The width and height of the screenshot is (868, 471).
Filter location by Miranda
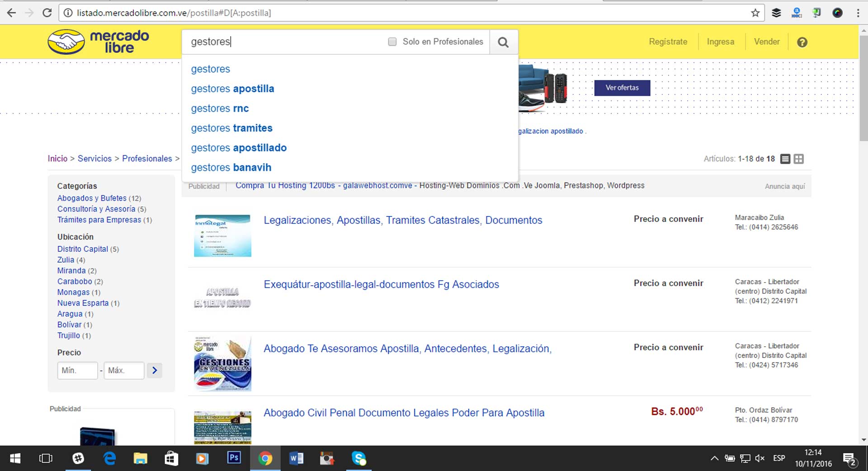71,271
